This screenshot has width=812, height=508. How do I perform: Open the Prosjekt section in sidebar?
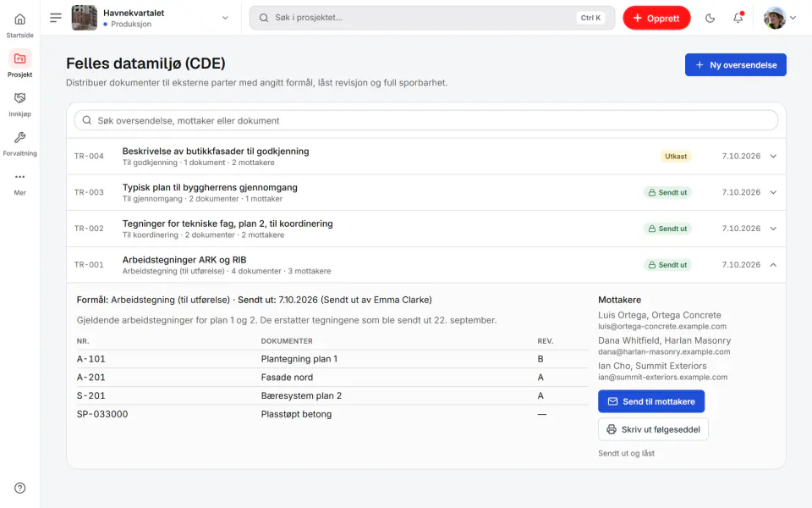19,63
